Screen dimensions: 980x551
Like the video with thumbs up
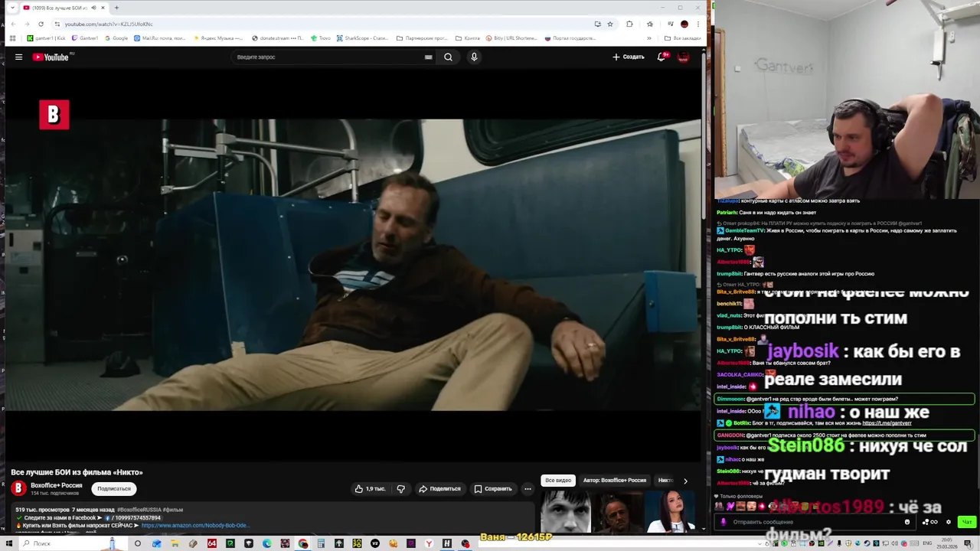tap(370, 488)
